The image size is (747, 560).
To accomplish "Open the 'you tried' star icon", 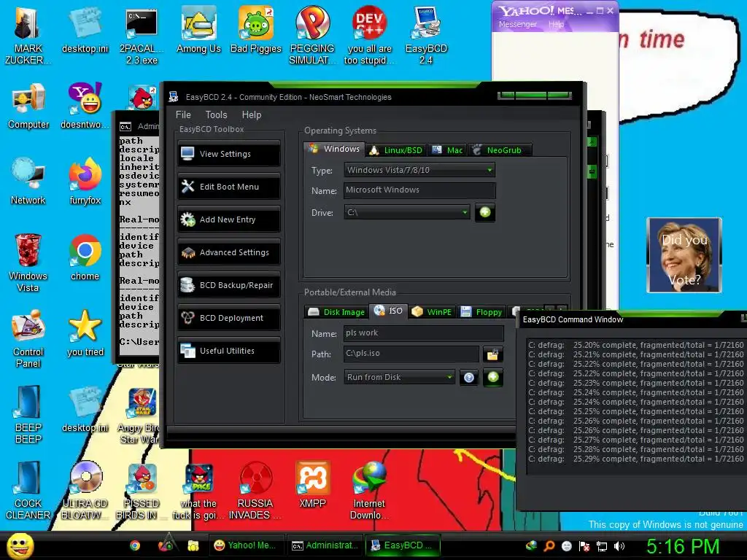I will (x=85, y=333).
